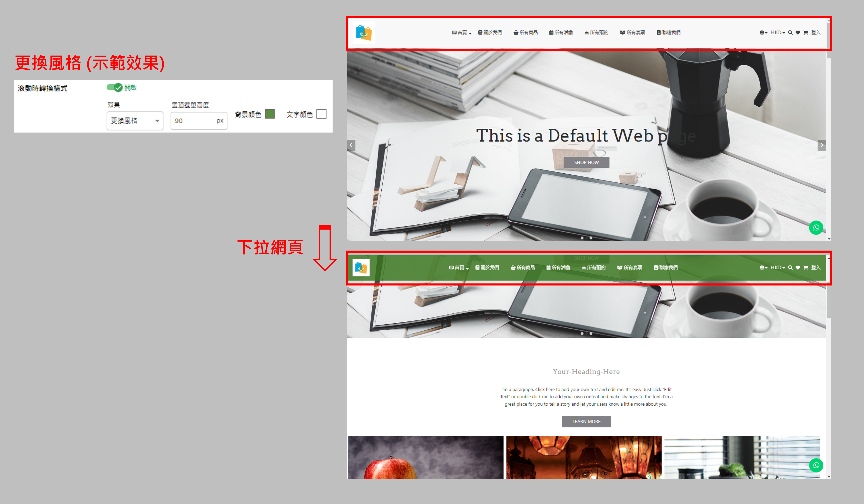
Task: Open the green 背景顏色 color swatch
Action: tap(270, 114)
